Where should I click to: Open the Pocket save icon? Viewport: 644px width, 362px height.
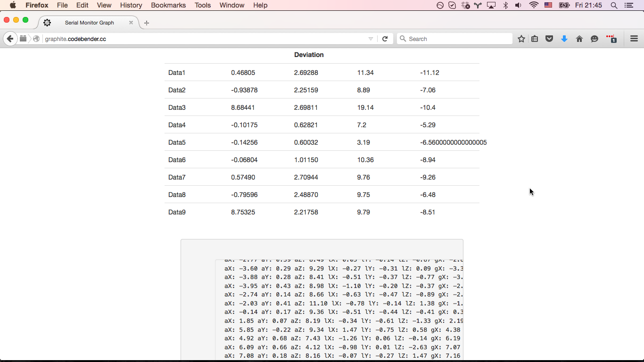(549, 39)
